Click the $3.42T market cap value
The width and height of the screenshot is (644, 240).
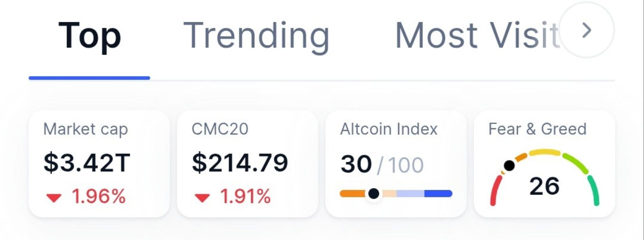(x=87, y=163)
